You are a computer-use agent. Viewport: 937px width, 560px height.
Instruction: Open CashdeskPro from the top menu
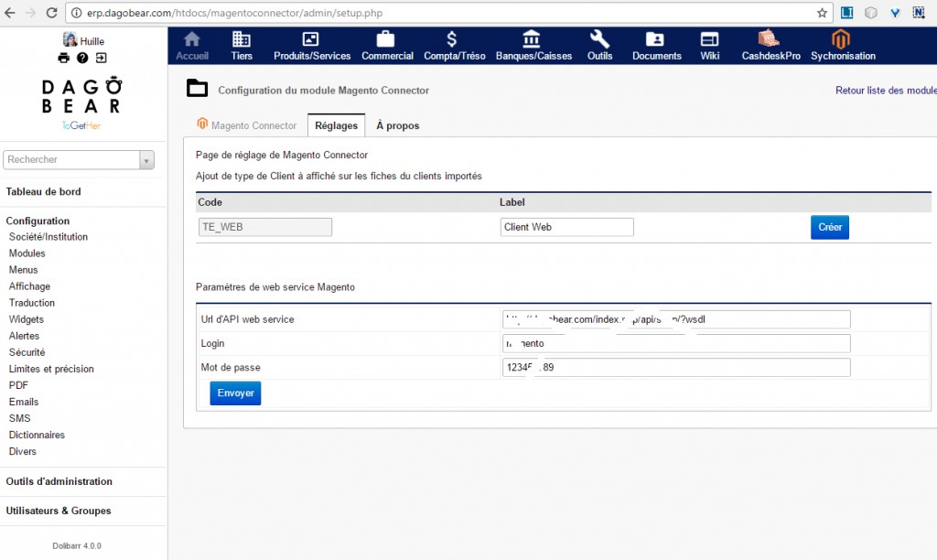tap(770, 45)
